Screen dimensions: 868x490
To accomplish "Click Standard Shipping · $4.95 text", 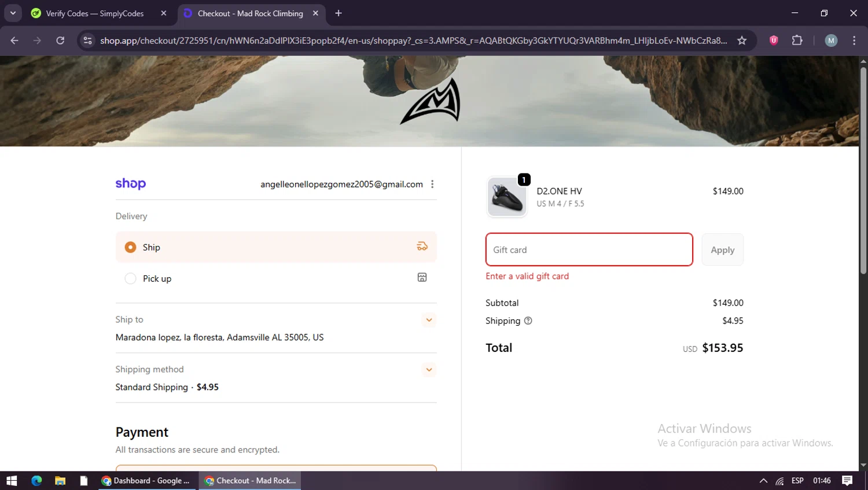I will [x=167, y=387].
